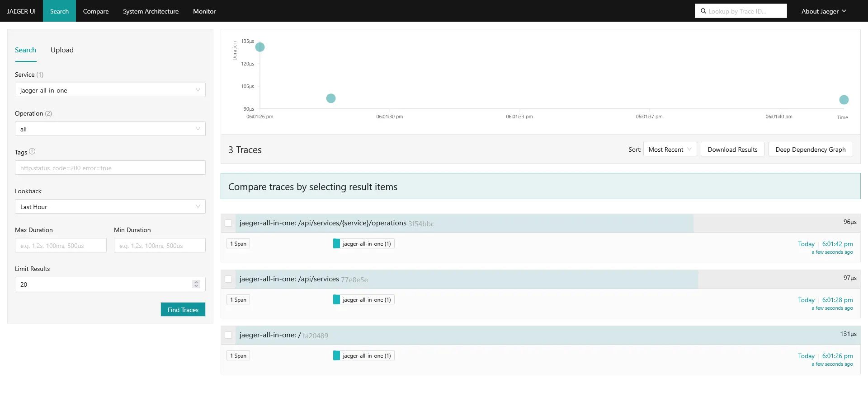Click the 135µs trace dot on the chart
The height and width of the screenshot is (415, 868).
[x=260, y=47]
